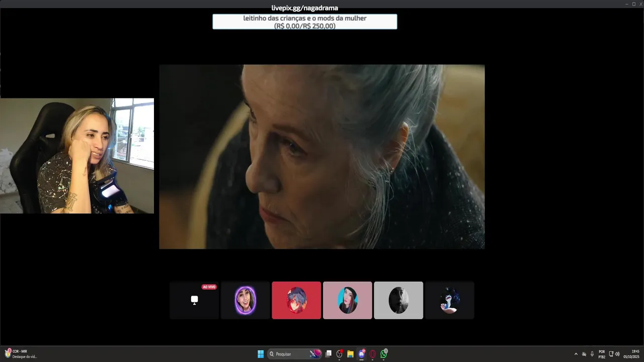Show hidden system tray icons
The width and height of the screenshot is (644, 362).
pos(576,354)
